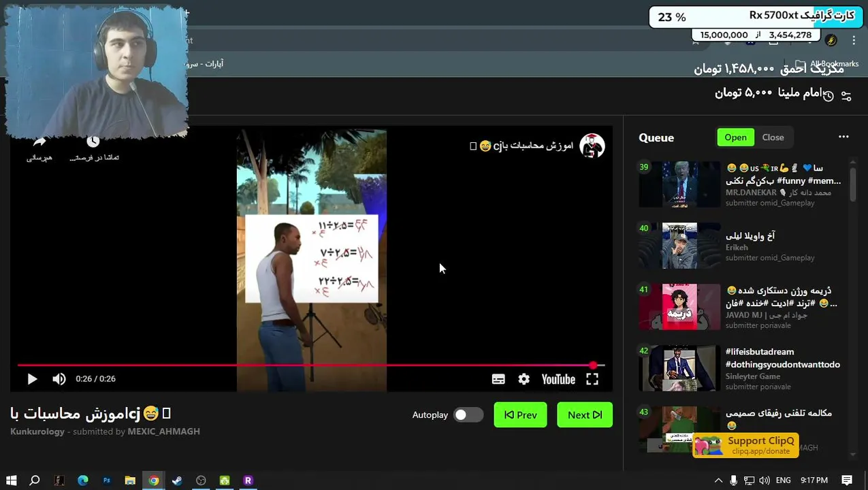
Task: Open the All Bookmarks folder
Action: pos(826,64)
